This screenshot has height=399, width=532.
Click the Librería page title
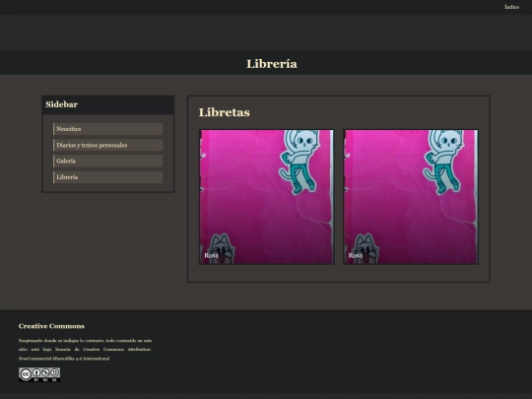pyautogui.click(x=272, y=64)
